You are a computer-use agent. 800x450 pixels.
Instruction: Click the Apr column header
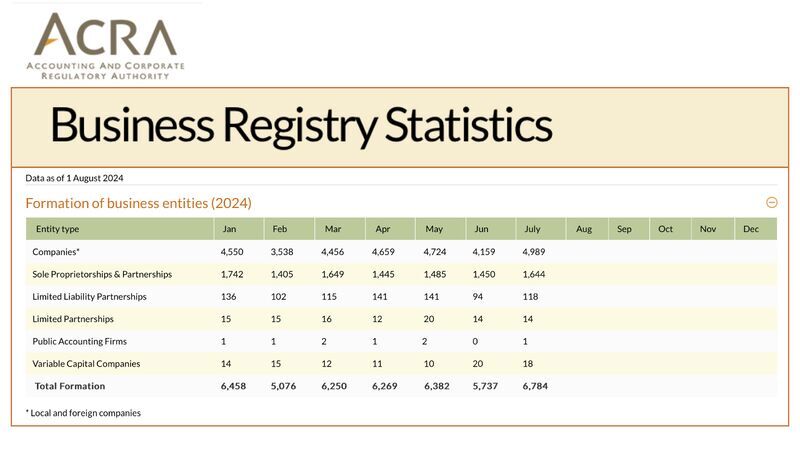tap(381, 229)
